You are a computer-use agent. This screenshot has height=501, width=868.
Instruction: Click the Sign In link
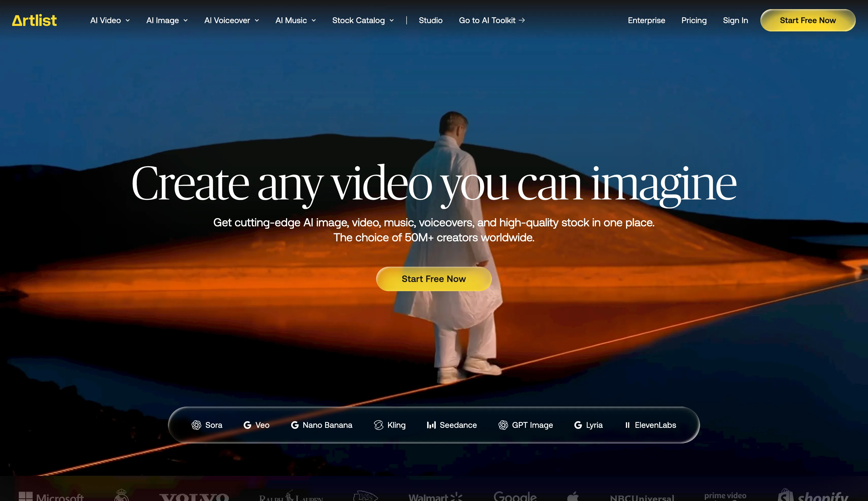click(735, 20)
